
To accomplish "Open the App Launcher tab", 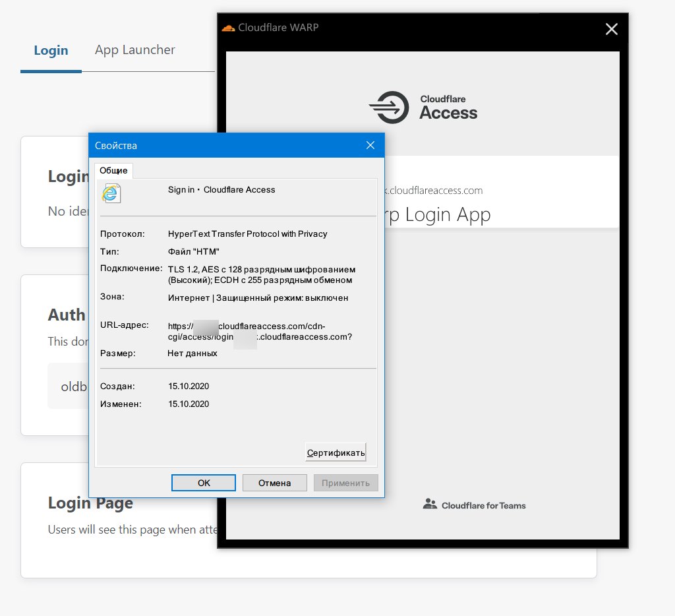I will (134, 50).
